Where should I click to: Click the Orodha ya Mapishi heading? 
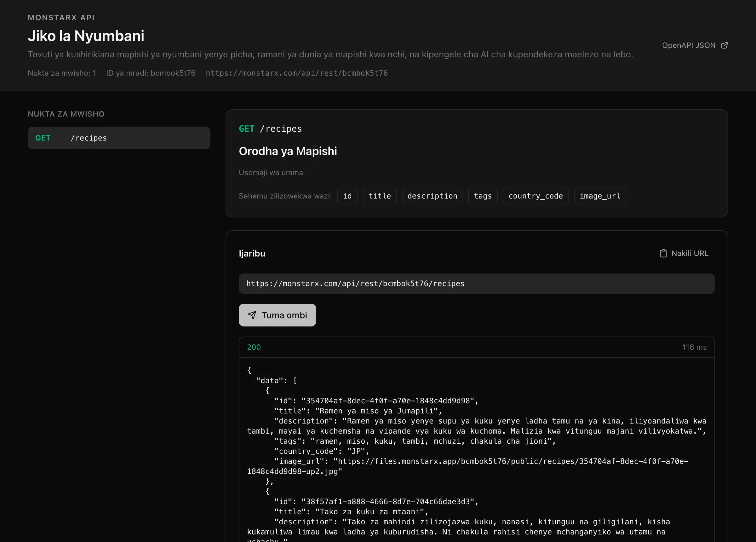pos(288,151)
